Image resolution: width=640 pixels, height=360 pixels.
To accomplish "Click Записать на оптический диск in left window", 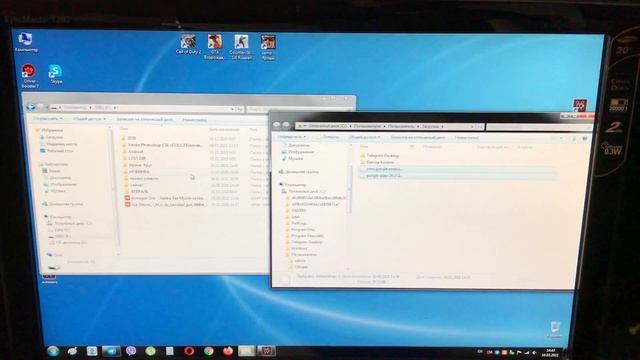I will [144, 120].
